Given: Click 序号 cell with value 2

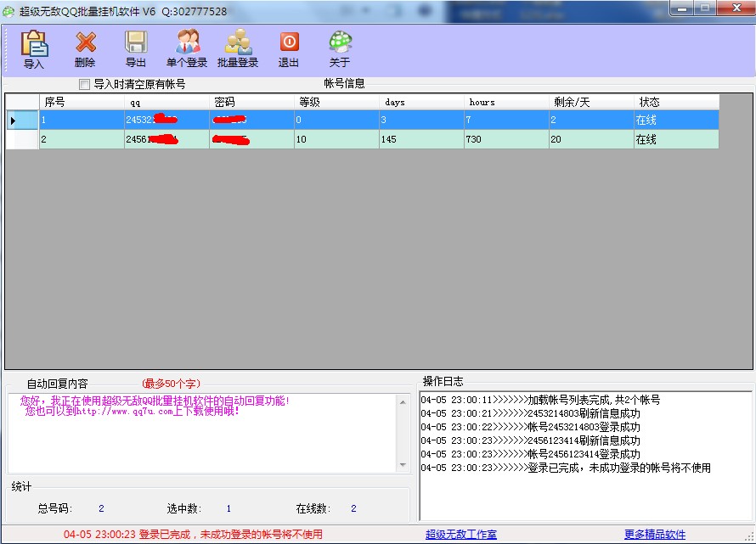Looking at the screenshot, I should click(82, 139).
